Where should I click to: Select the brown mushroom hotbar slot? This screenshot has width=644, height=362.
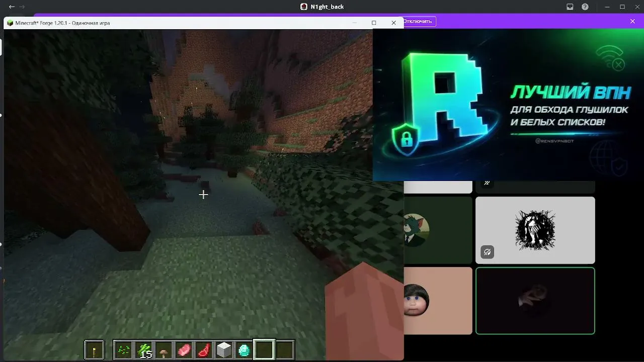(x=164, y=349)
